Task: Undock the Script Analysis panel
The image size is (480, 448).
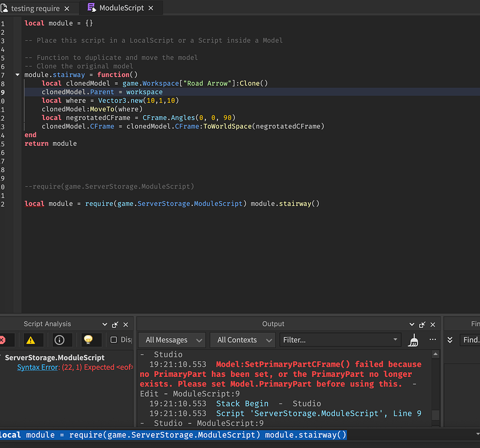Action: point(115,324)
